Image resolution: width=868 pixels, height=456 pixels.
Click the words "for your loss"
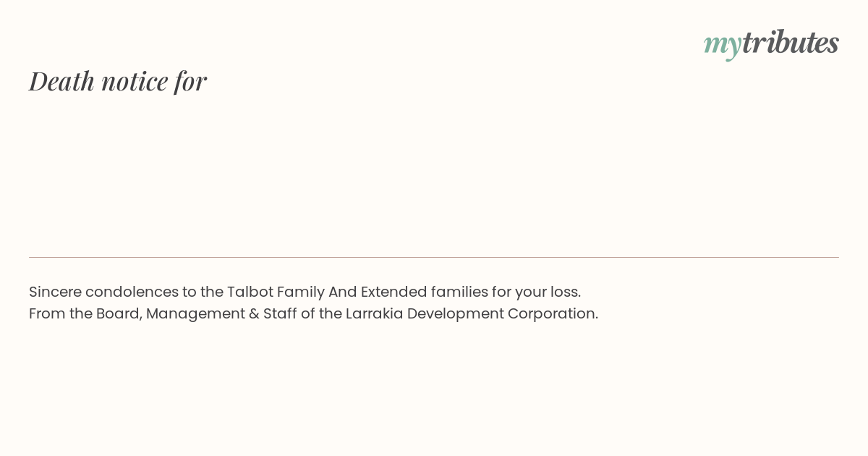(536, 292)
